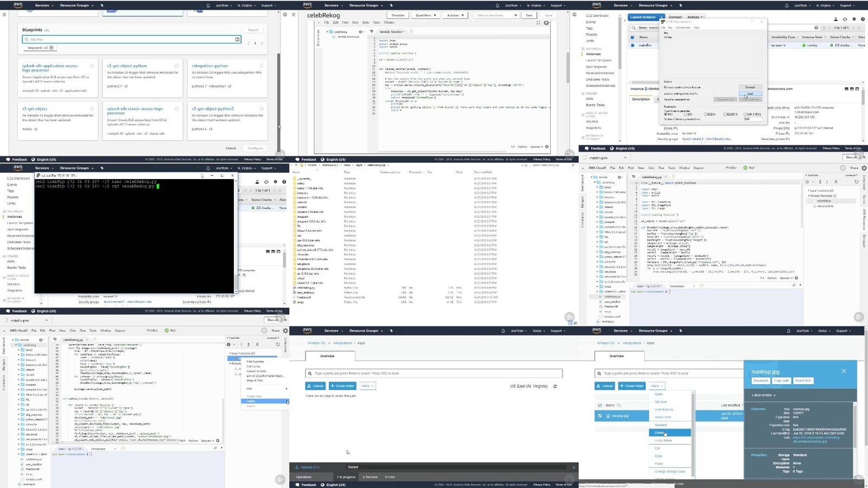Click the Test button in celebRekog
Image resolution: width=868 pixels, height=488 pixels.
point(529,15)
